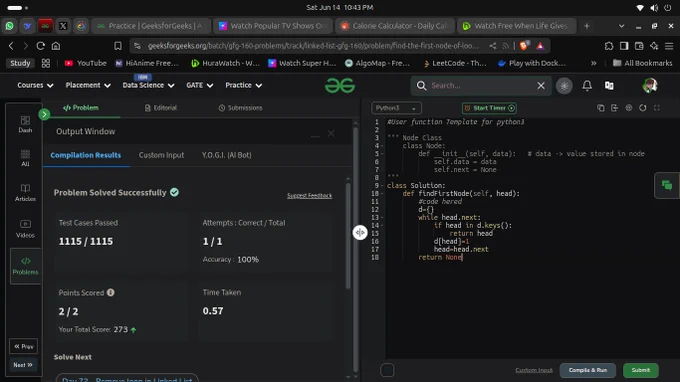Click the bookmark page icon left of address bar
Screen dimensions: 680x382
click(x=118, y=46)
